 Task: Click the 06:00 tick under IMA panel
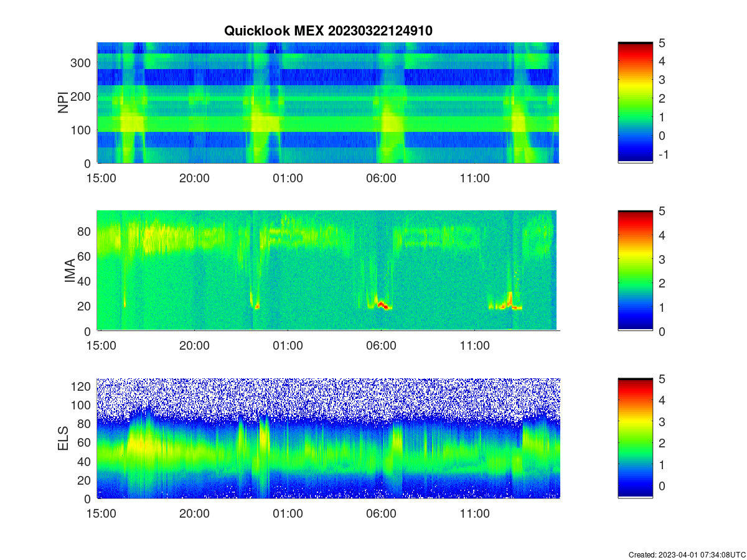[382, 347]
